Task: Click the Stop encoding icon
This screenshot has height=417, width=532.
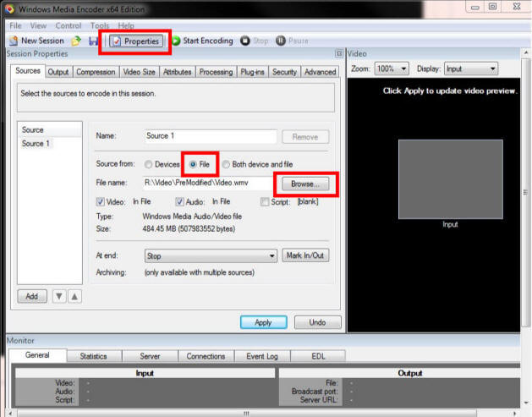Action: click(245, 41)
